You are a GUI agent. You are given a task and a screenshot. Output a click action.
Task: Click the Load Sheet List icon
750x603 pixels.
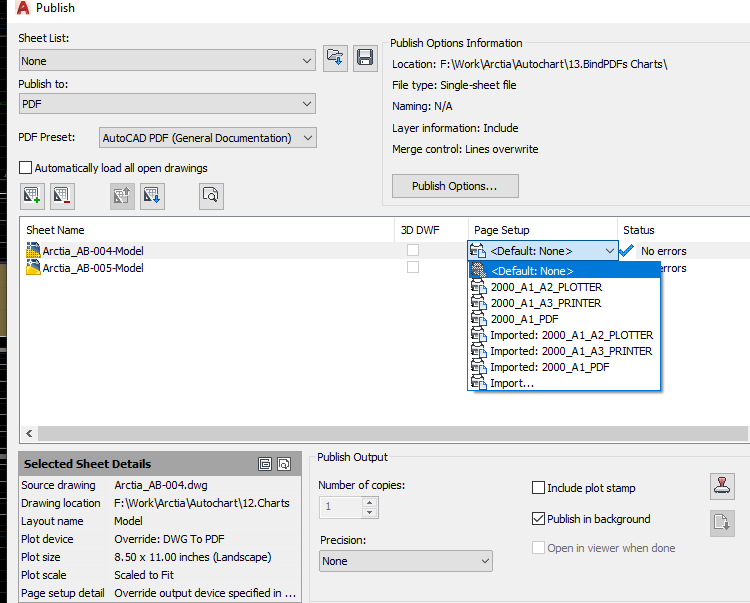click(335, 58)
